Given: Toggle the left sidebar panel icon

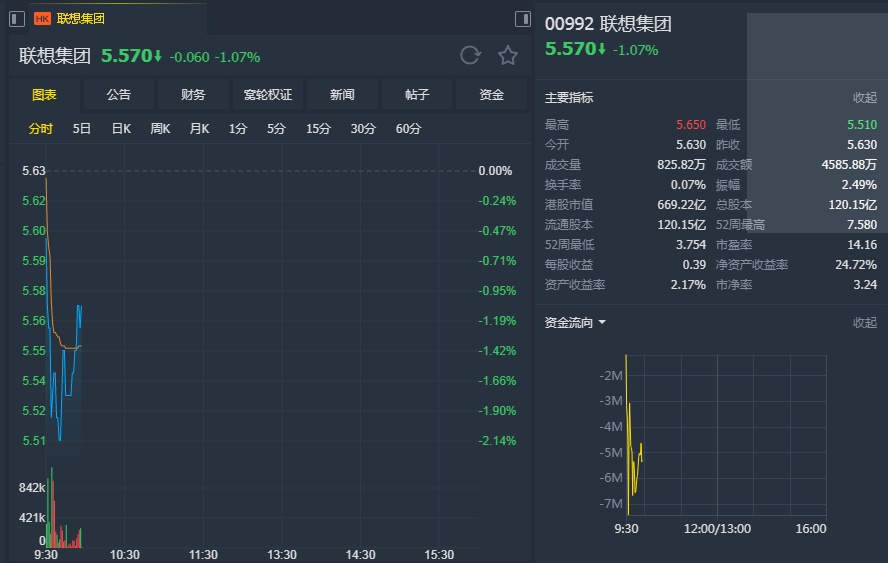Looking at the screenshot, I should pyautogui.click(x=17, y=18).
